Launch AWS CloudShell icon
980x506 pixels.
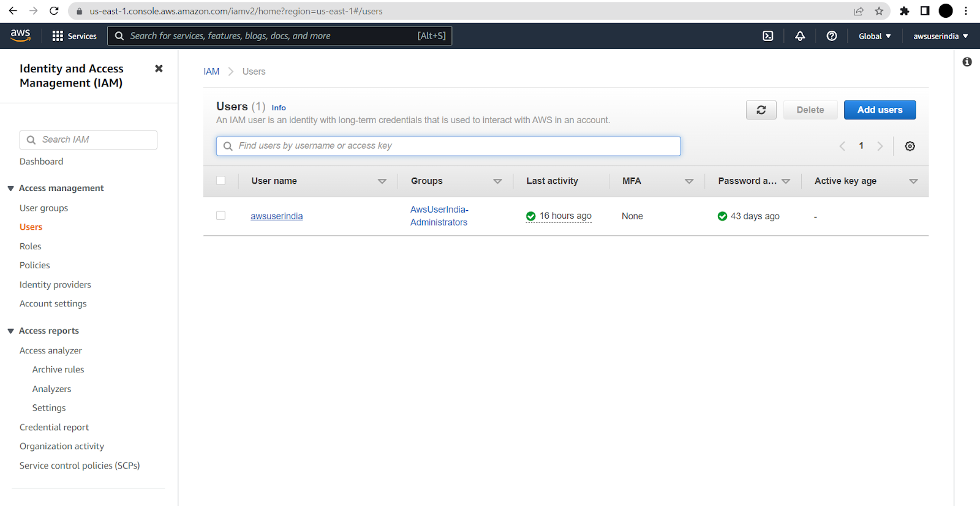pos(767,36)
